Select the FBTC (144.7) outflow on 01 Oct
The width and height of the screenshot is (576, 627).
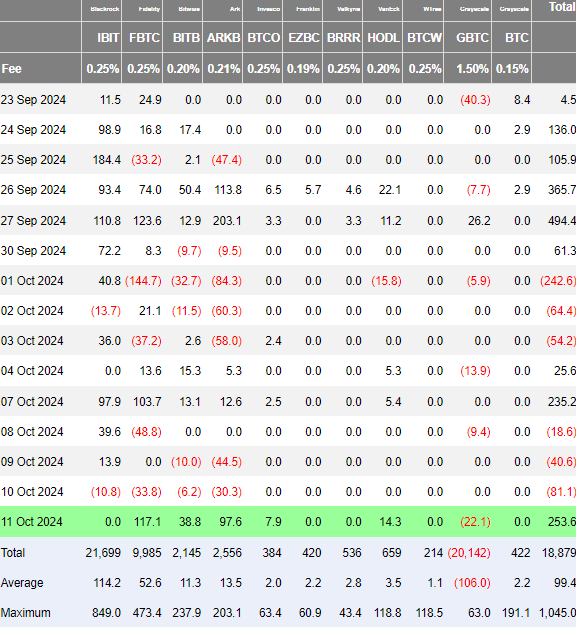(x=143, y=281)
